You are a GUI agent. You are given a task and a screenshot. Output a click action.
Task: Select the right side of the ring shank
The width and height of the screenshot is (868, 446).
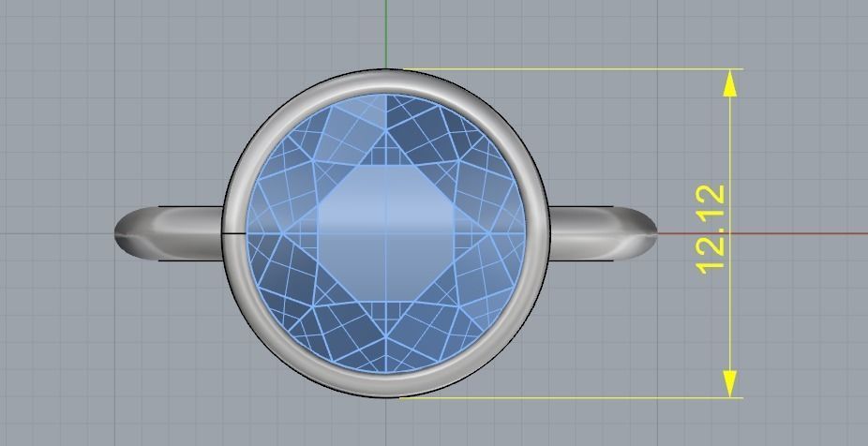(603, 233)
